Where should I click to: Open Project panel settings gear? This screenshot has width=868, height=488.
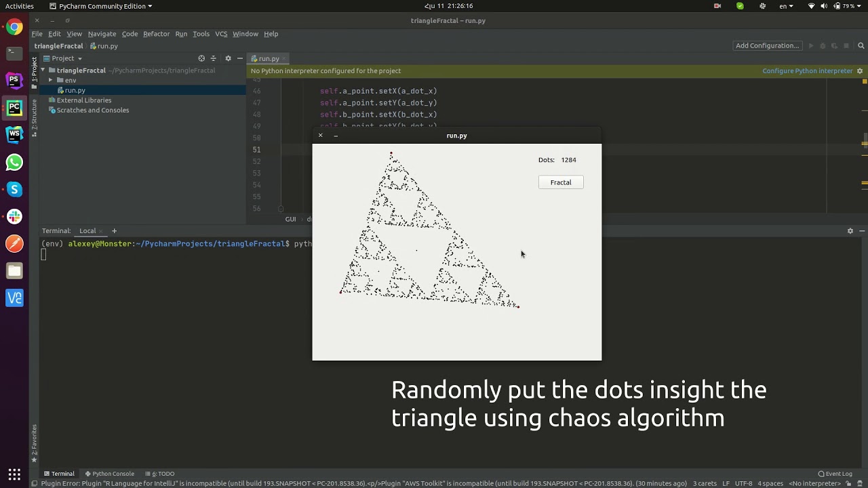coord(228,58)
